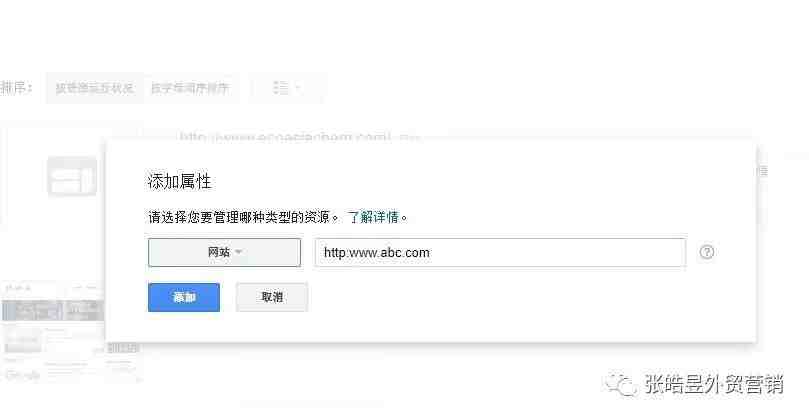Expand the view mode dropdown arrow

tap(298, 88)
